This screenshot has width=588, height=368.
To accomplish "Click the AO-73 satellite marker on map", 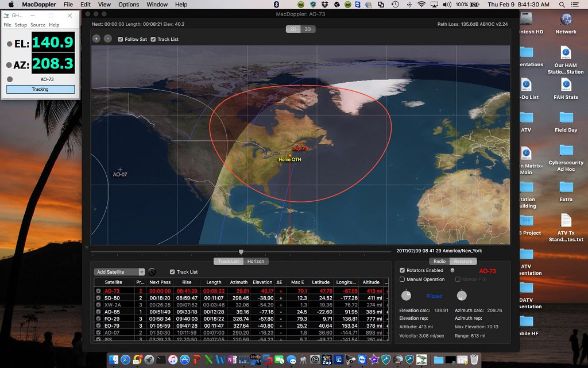I will tap(300, 148).
